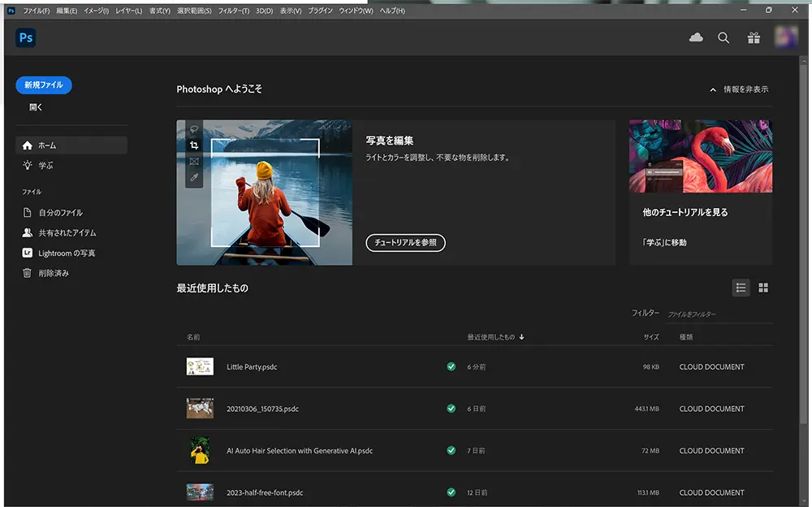Click file name AI Auto Hair Selection with Generative AI.psdc
Image resolution: width=812 pixels, height=507 pixels.
(300, 451)
